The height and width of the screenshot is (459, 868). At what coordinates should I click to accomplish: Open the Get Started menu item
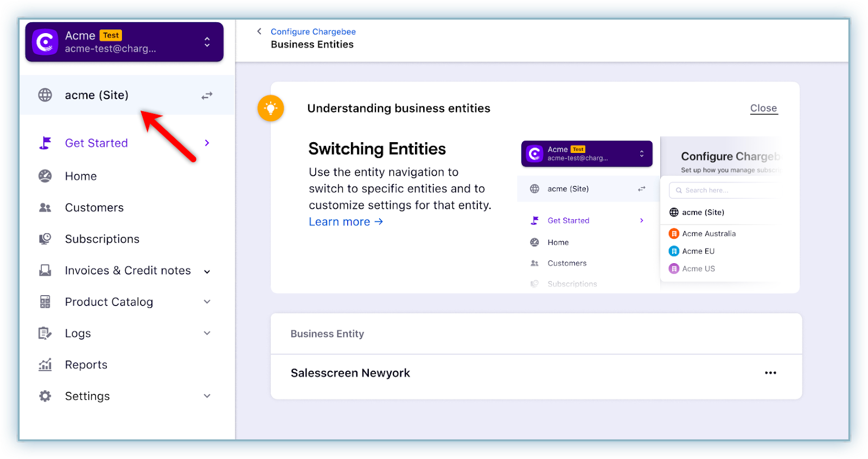[x=97, y=143]
